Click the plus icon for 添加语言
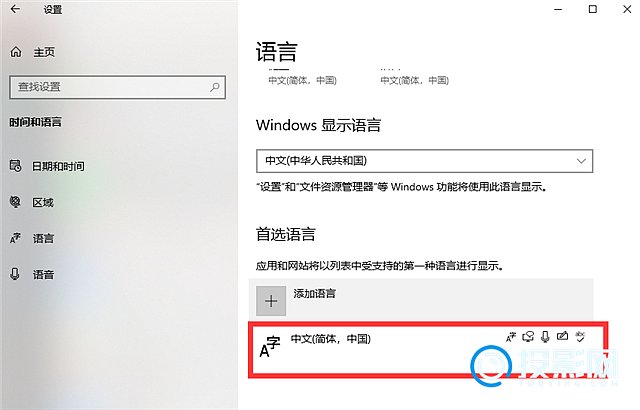Image resolution: width=640 pixels, height=410 pixels. (271, 301)
